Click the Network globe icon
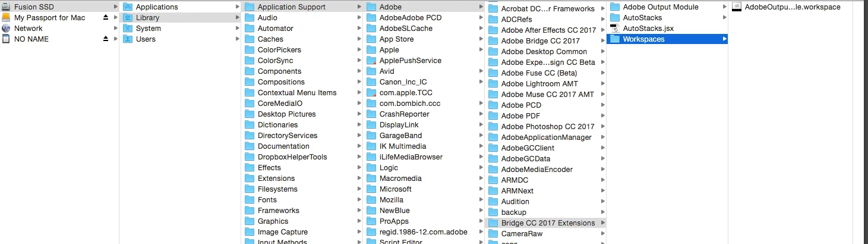This screenshot has height=244, width=868. 6,29
